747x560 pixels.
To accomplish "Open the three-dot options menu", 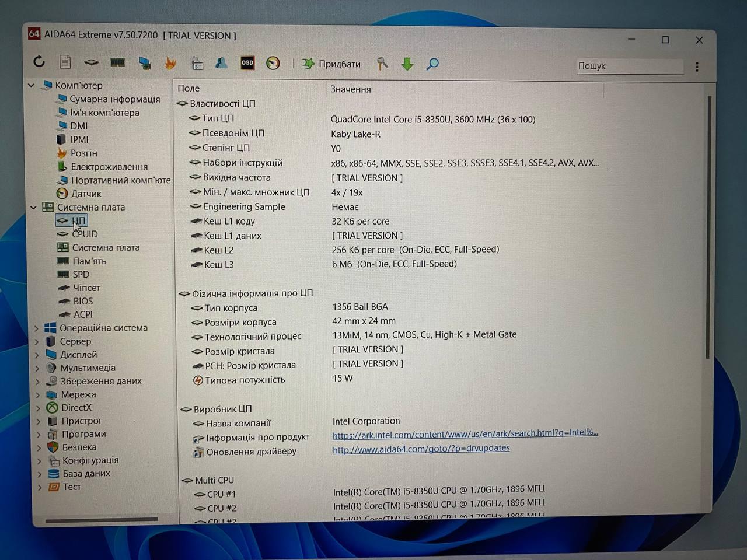I will tap(697, 66).
